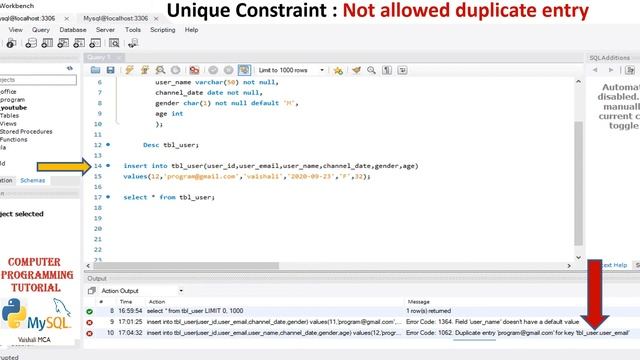
Task: Click the Rollback transaction icon
Action: pyautogui.click(x=229, y=70)
